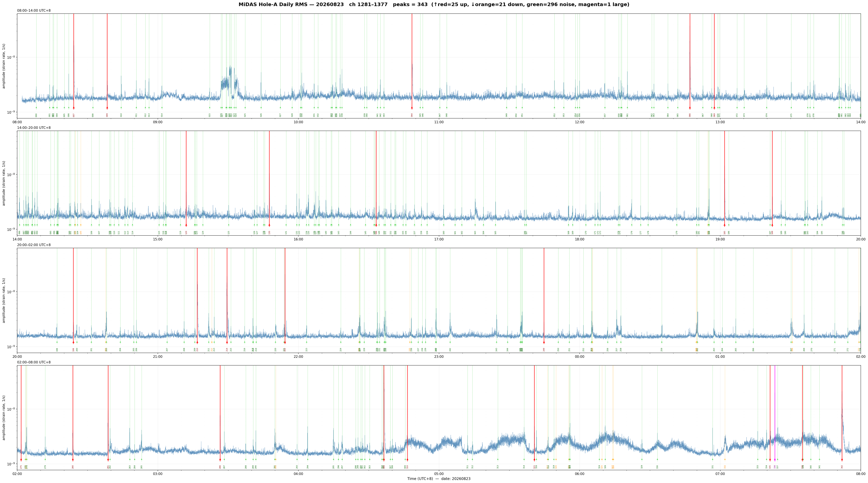This screenshot has width=868, height=483.
Task: Click the red peak marker labeled 210
Action: (x=197, y=342)
